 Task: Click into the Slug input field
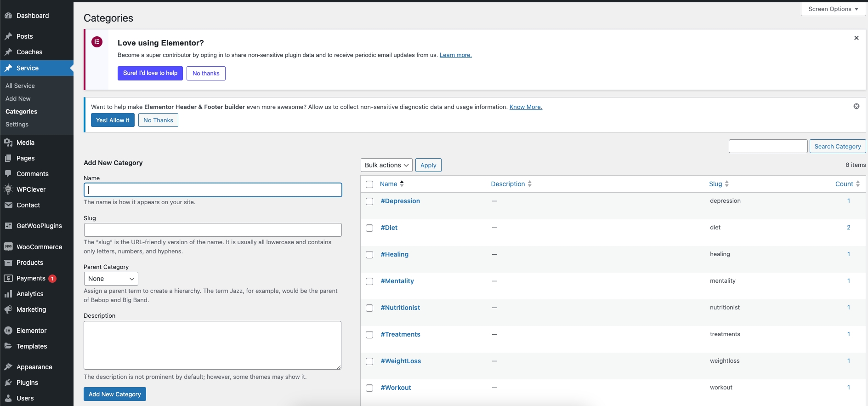[213, 230]
